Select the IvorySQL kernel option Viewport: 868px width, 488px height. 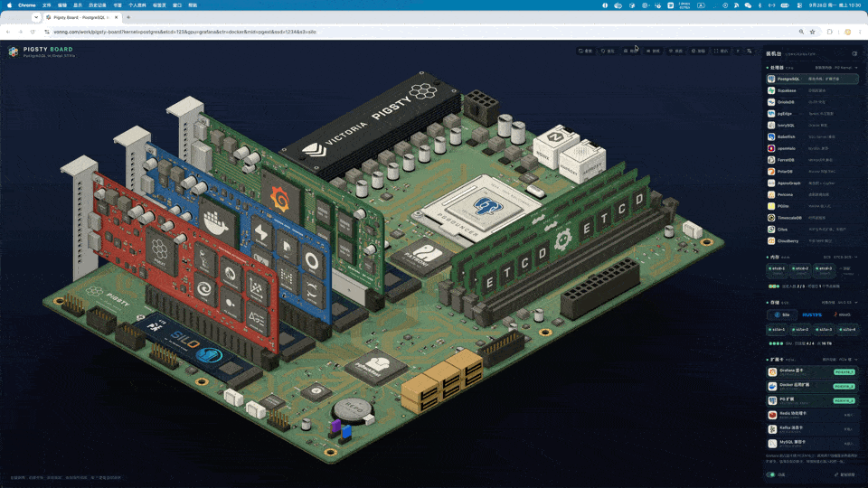click(812, 126)
